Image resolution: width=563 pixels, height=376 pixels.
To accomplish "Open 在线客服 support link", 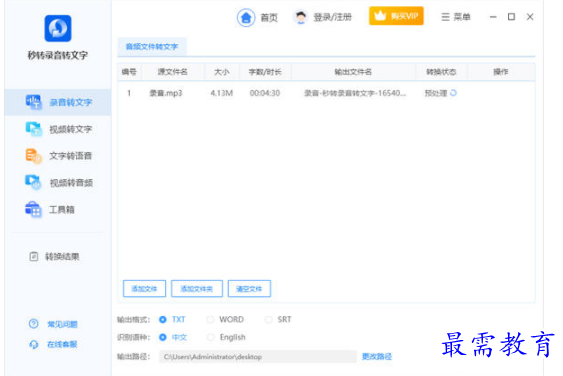I will [62, 344].
